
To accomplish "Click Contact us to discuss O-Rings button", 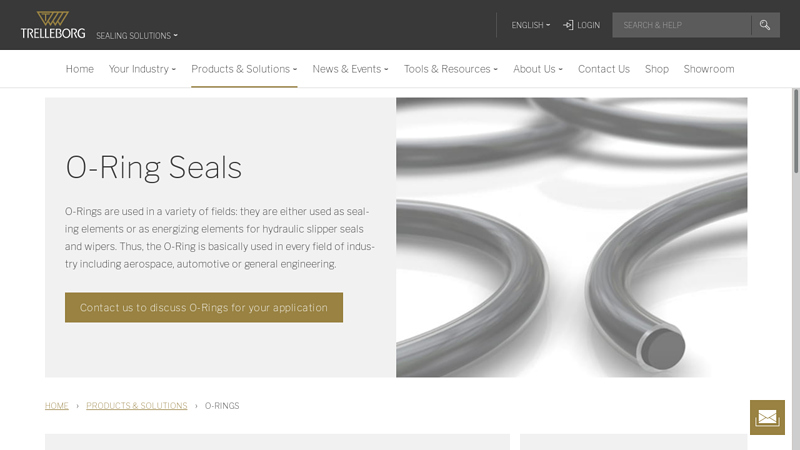I will click(204, 307).
